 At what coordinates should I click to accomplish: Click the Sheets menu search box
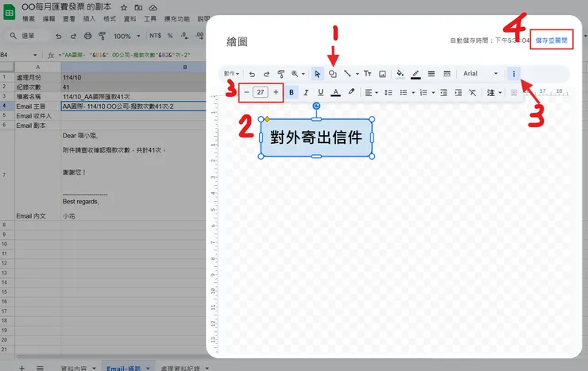coord(28,36)
